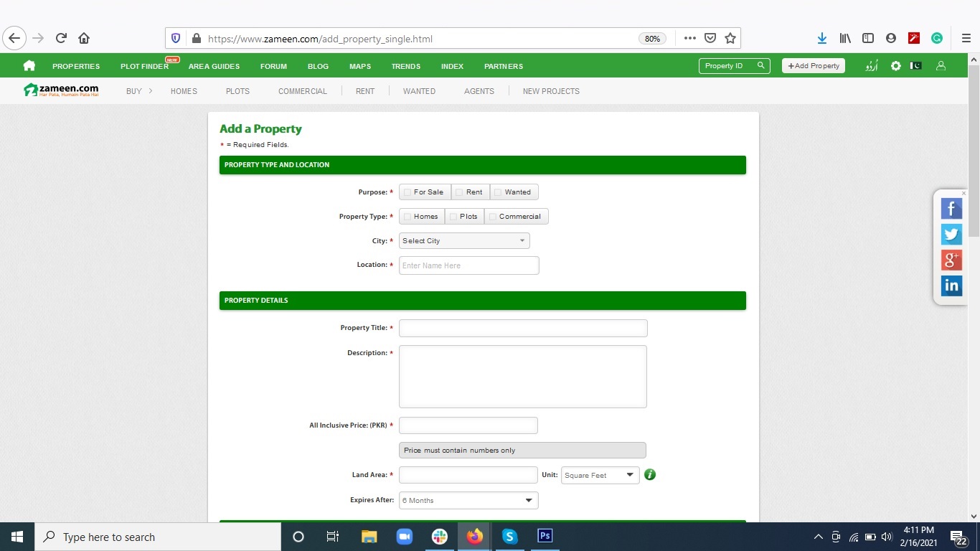Click inside the Property Title field

click(522, 328)
